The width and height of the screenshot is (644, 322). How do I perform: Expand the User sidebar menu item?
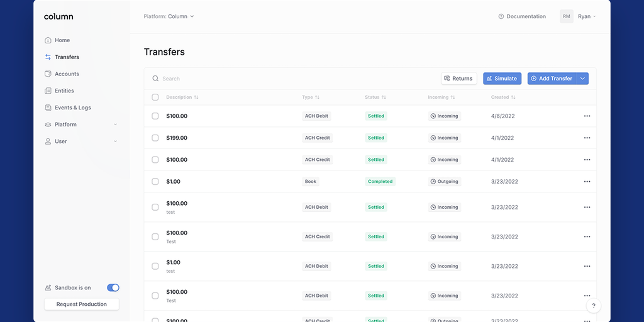coord(81,142)
